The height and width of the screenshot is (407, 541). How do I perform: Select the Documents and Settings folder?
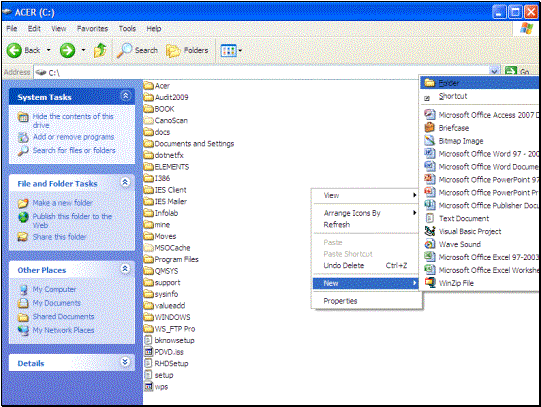coord(189,143)
